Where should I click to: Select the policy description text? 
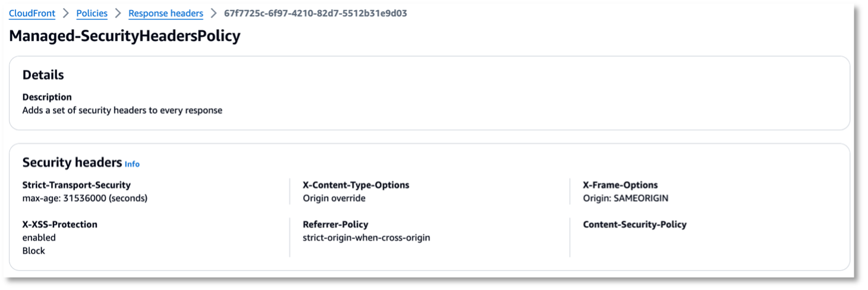[122, 110]
